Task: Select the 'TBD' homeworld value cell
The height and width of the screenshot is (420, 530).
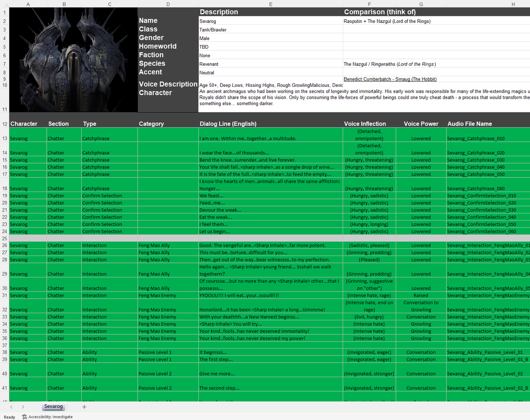Action: pos(270,47)
